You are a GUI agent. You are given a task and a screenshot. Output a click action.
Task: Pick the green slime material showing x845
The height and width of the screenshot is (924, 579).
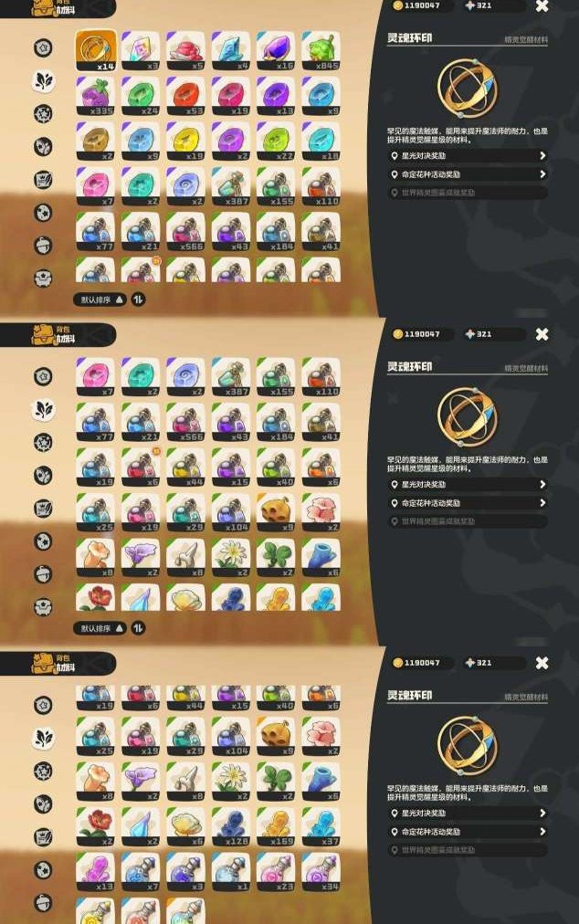(321, 52)
